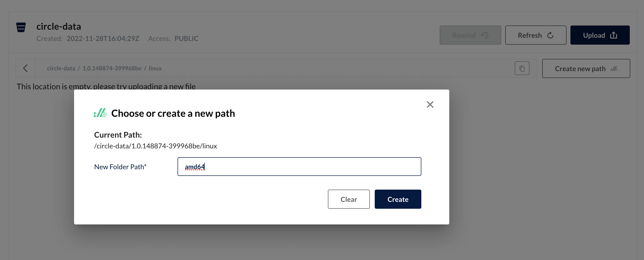Click the Upload button
The width and height of the screenshot is (644, 260).
(600, 35)
